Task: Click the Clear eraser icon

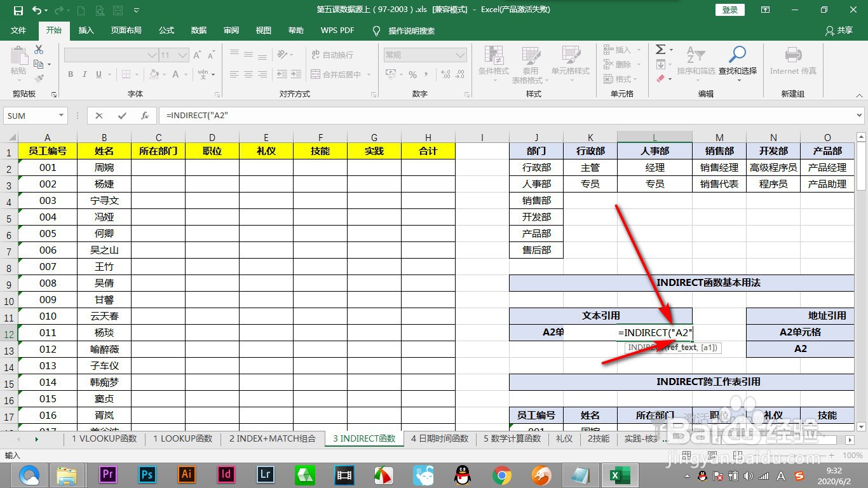Action: [x=661, y=79]
